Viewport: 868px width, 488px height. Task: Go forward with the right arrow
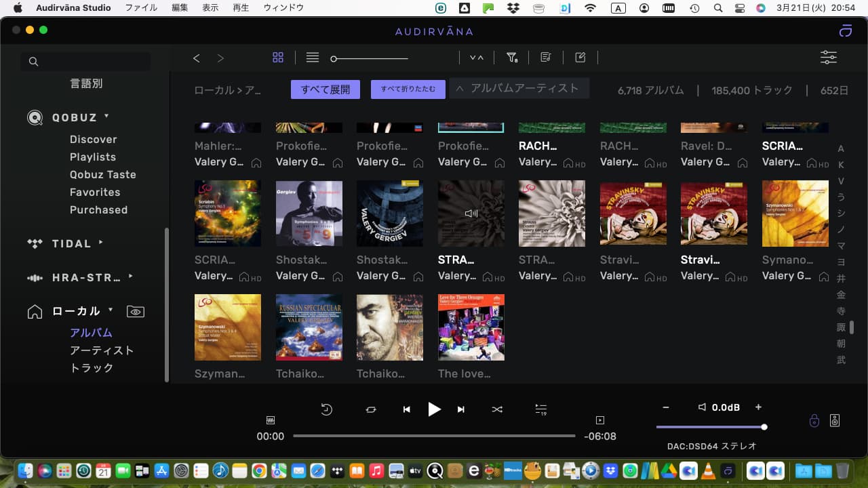(220, 58)
